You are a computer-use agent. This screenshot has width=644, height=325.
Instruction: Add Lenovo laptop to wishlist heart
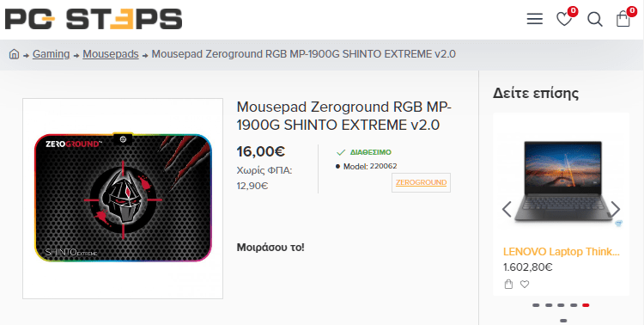tap(525, 285)
